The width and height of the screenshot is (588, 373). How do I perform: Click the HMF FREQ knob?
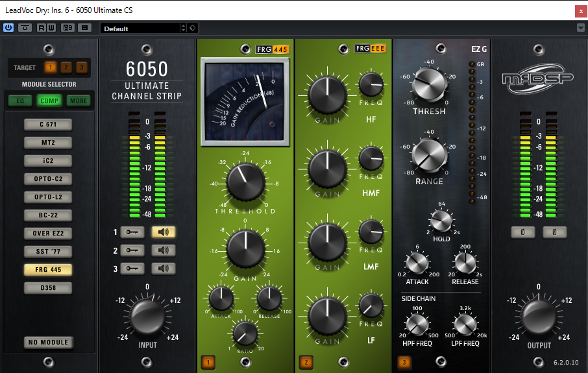371,158
